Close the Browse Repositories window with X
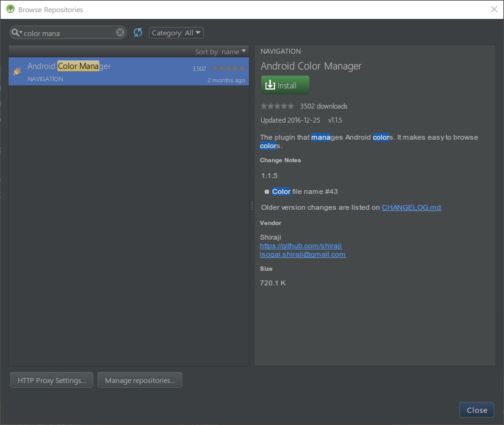Viewport: 504px width, 425px height. point(494,9)
